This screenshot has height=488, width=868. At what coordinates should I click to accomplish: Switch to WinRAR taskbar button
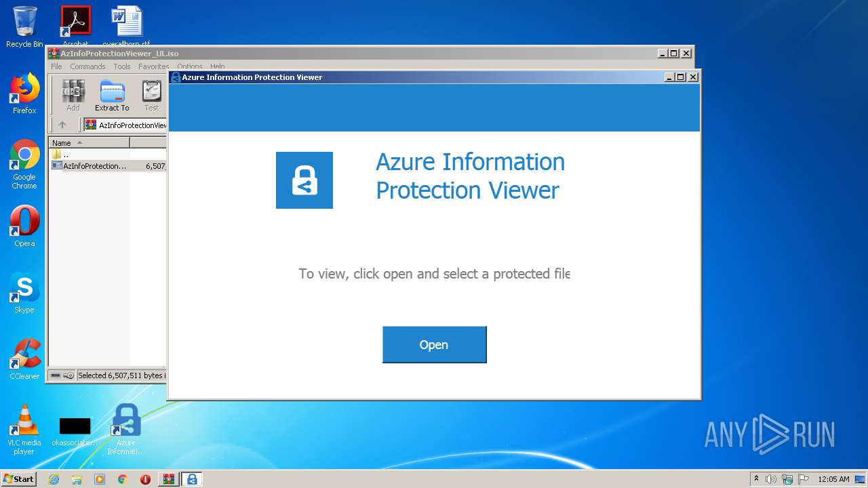[x=169, y=479]
